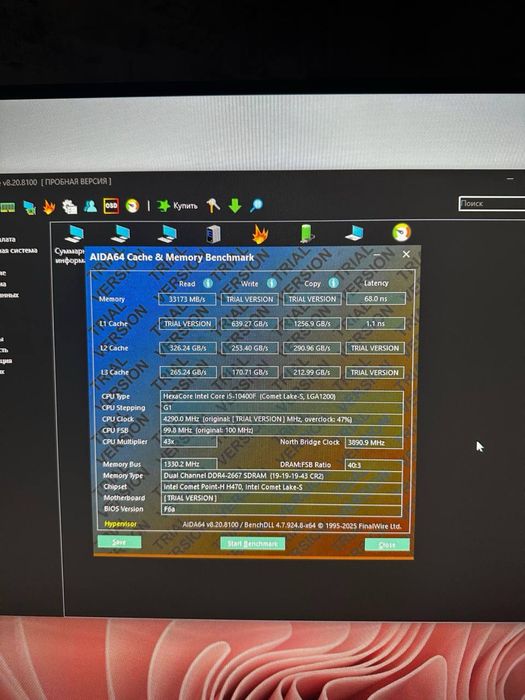Click the Close button in benchmark dialog
Image resolution: width=525 pixels, height=700 pixels.
pyautogui.click(x=387, y=545)
